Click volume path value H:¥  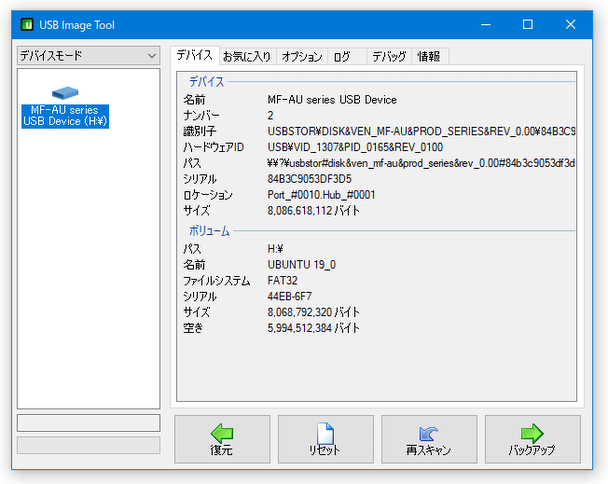point(275,249)
